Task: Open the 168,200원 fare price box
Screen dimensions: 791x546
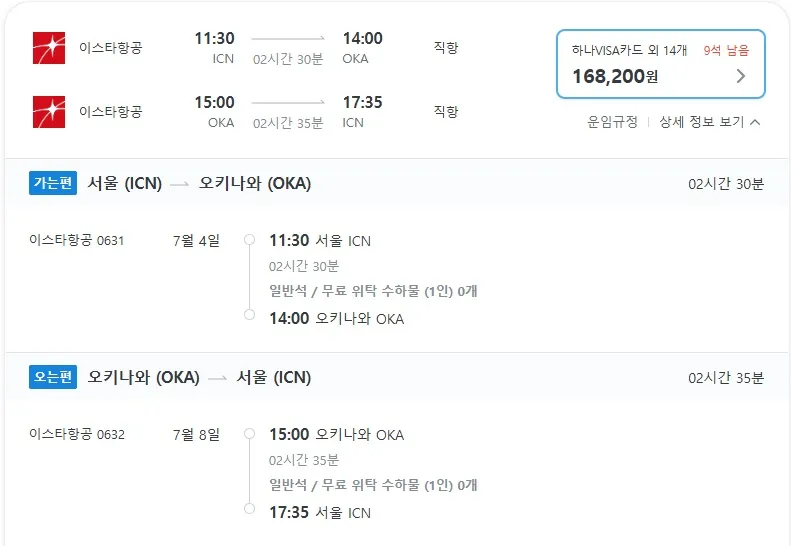Action: point(660,64)
